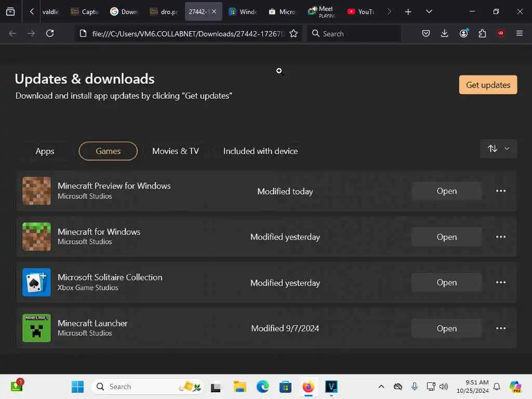Click the microphone tray icon
This screenshot has width=532, height=399.
[x=414, y=387]
